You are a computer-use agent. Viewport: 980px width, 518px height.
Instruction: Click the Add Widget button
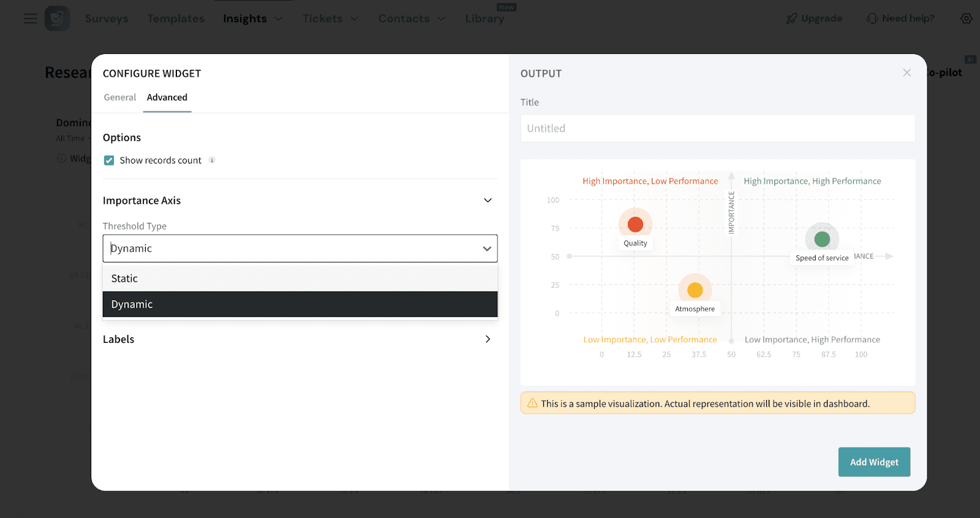coord(874,462)
